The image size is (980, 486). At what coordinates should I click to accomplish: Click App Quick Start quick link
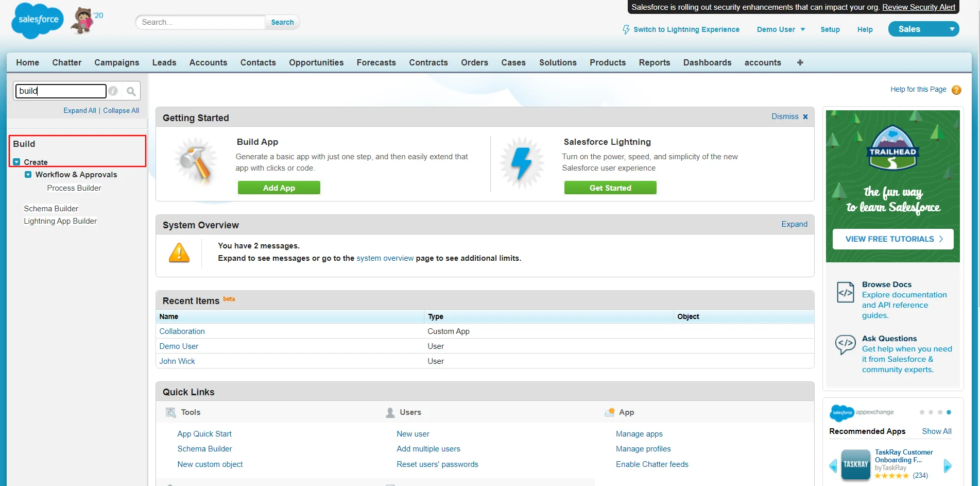click(204, 434)
